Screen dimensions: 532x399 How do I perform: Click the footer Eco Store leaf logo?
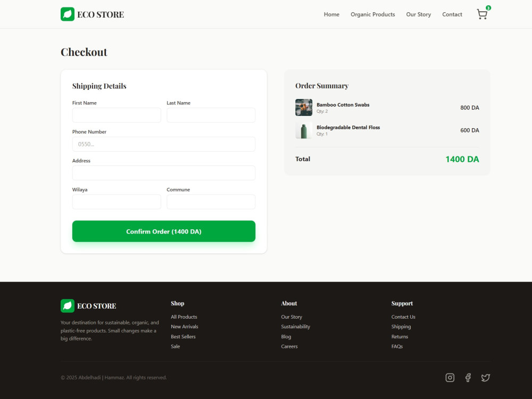[x=68, y=306]
